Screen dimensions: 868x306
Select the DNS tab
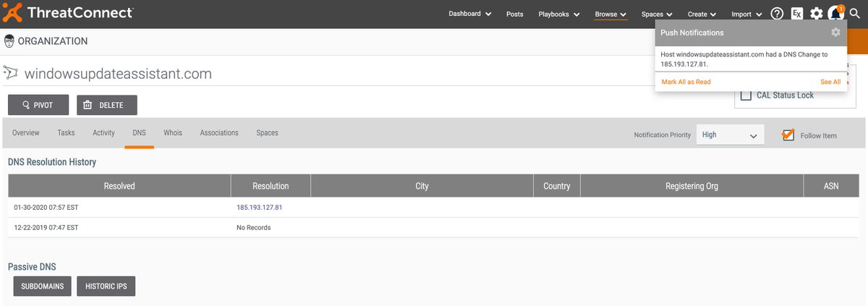[139, 133]
